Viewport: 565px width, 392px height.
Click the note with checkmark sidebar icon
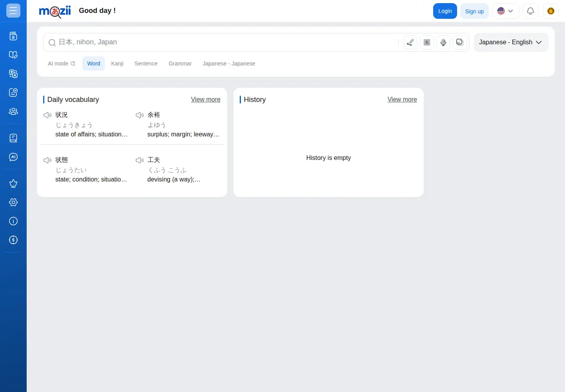(13, 93)
